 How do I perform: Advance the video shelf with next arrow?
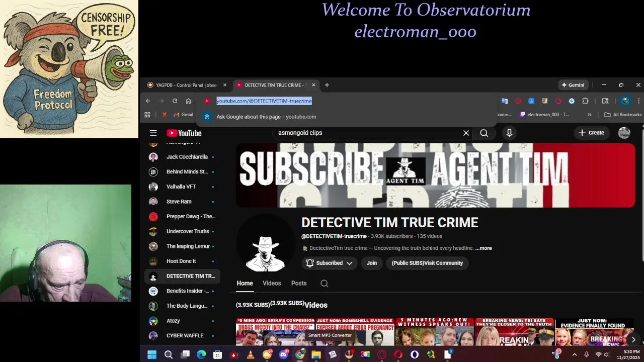pyautogui.click(x=633, y=339)
